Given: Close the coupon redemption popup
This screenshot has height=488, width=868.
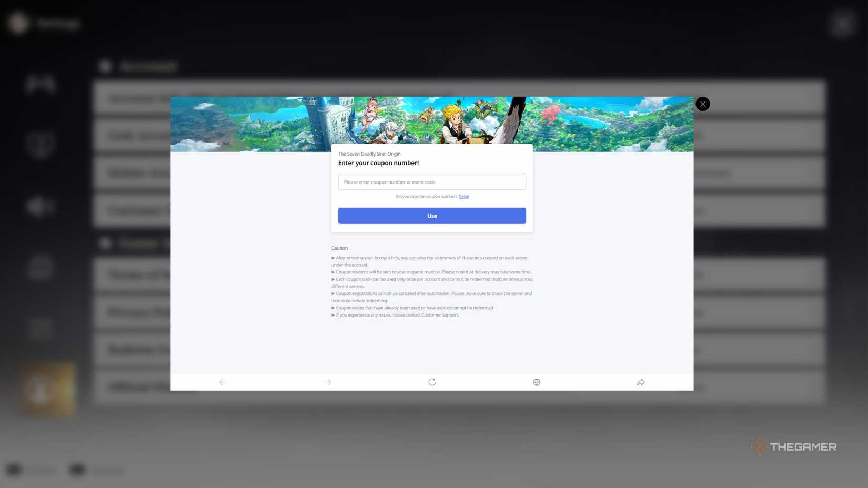Looking at the screenshot, I should click(702, 104).
